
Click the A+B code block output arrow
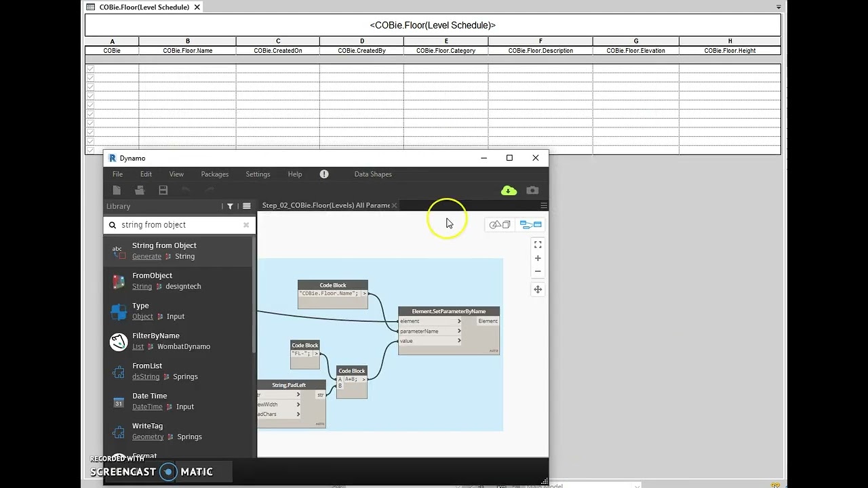click(x=363, y=380)
